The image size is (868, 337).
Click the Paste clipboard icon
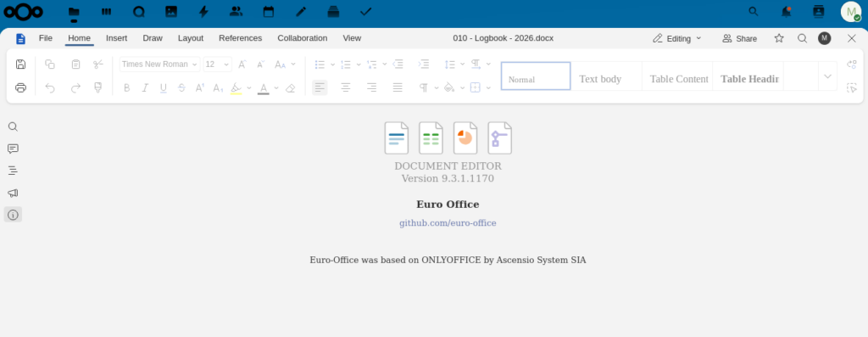pos(75,65)
